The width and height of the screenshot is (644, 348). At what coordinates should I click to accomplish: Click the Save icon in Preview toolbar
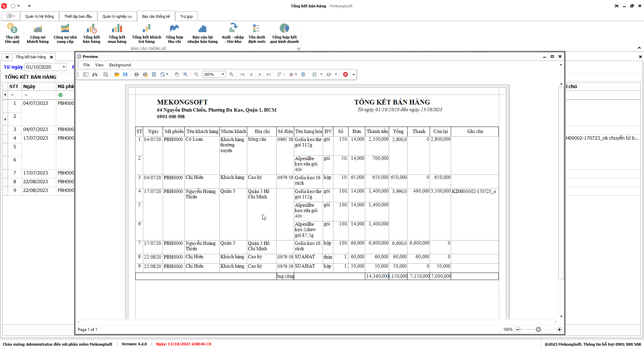pos(125,74)
